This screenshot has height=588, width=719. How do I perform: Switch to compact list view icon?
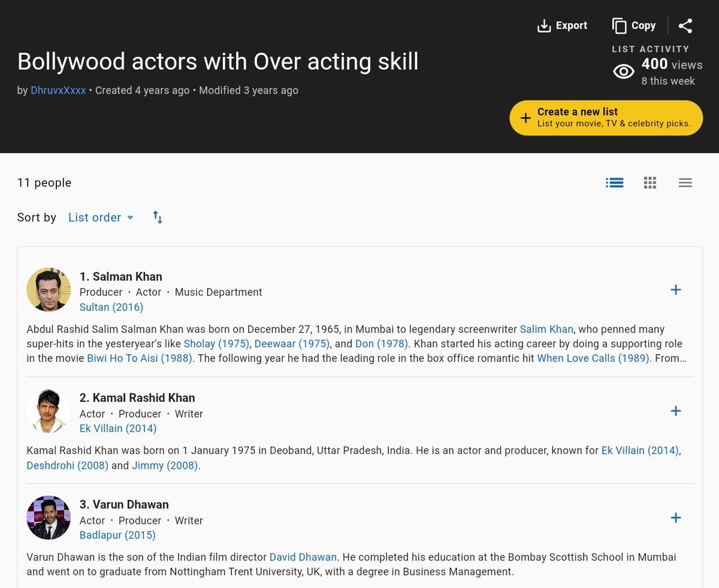pos(685,183)
